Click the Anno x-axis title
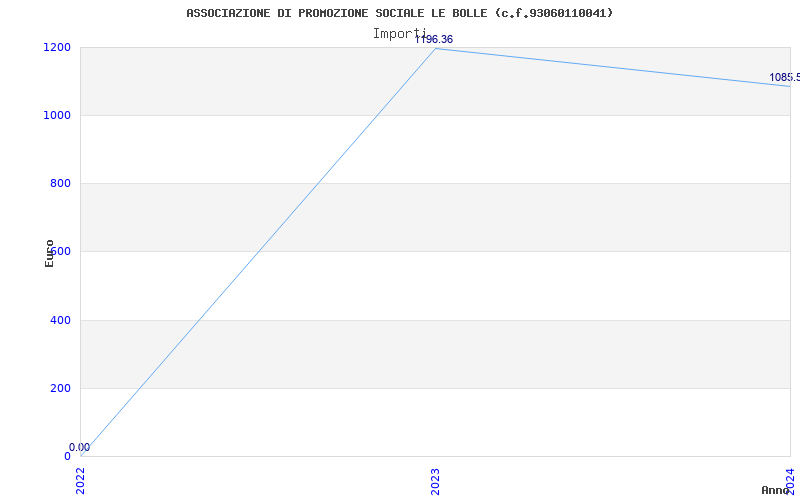The width and height of the screenshot is (800, 500). pyautogui.click(x=776, y=490)
